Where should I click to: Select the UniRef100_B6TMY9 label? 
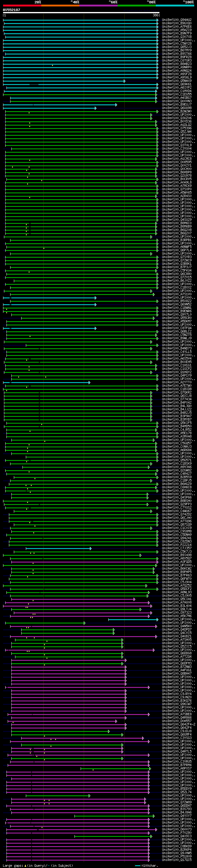pyautogui.click(x=177, y=50)
